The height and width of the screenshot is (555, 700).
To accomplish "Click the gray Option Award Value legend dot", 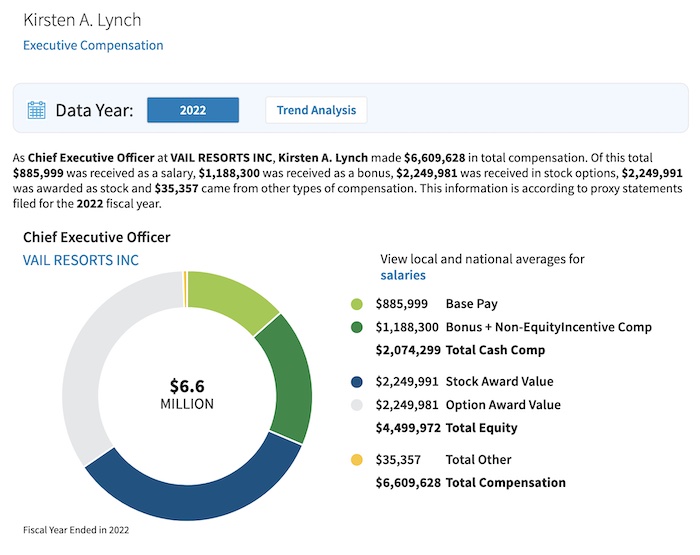I will tap(357, 405).
